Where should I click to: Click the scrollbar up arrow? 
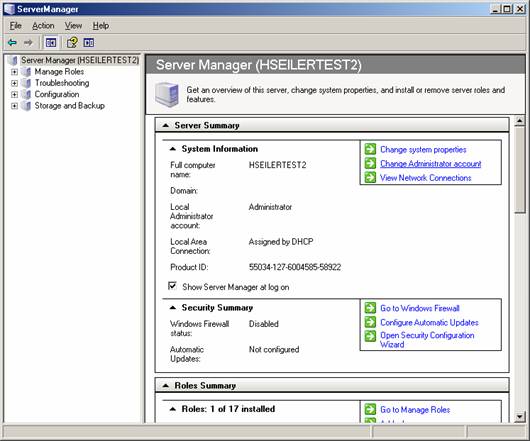(520, 121)
